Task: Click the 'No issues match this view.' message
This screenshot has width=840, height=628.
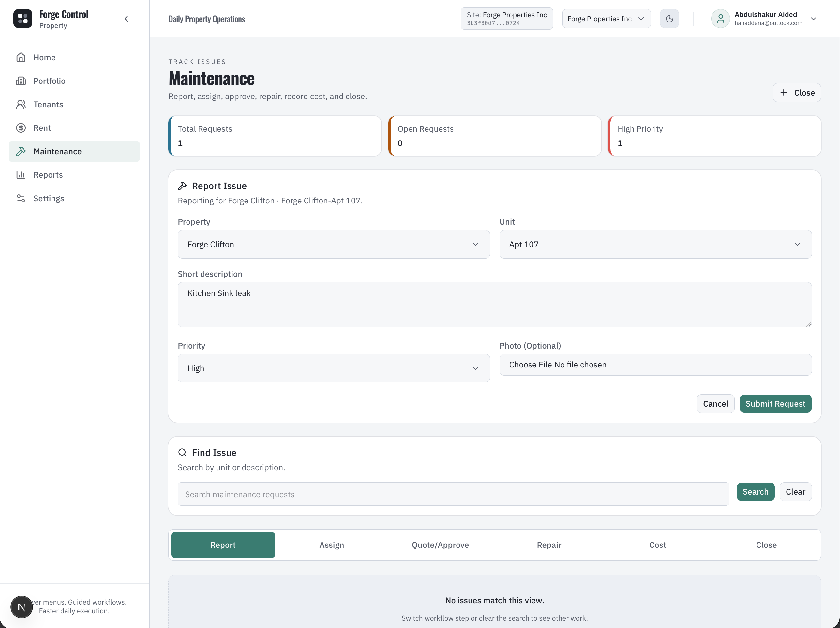Action: click(494, 600)
